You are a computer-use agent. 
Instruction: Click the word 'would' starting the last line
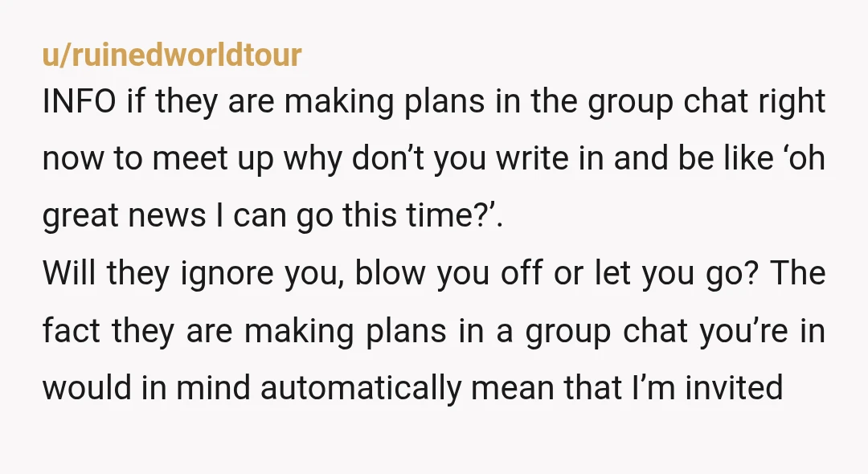click(87, 387)
